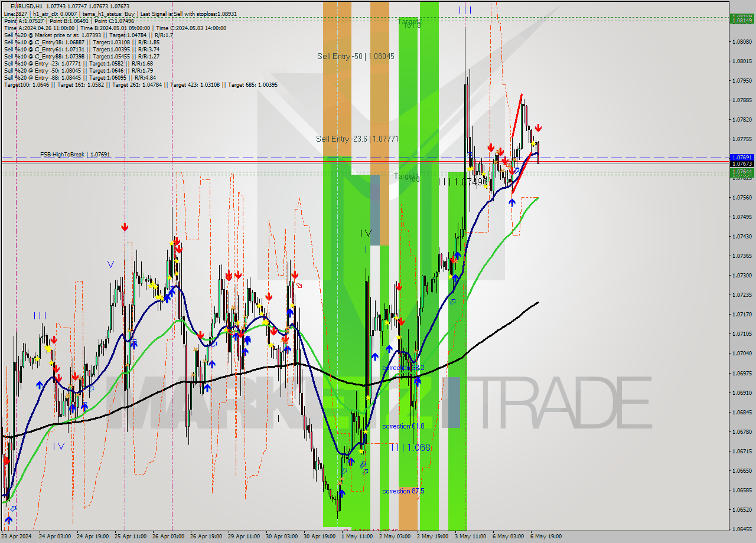The height and width of the screenshot is (543, 756).
Task: Click the 1.07365 price axis value
Action: (x=742, y=256)
